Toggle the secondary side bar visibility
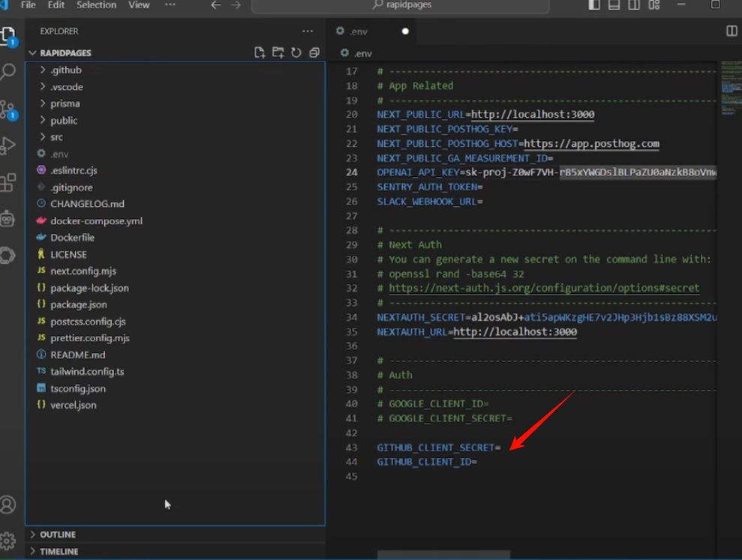 pos(634,5)
